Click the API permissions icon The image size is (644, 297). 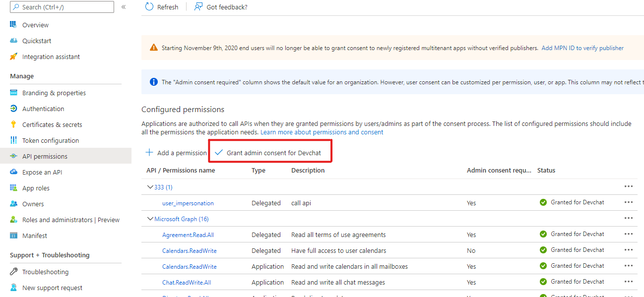coord(14,156)
